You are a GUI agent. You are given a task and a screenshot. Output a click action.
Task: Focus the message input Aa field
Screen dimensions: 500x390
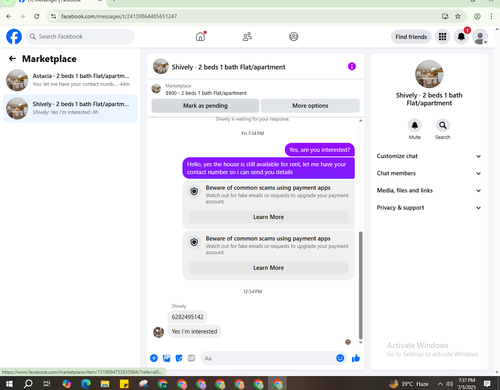pyautogui.click(x=267, y=358)
